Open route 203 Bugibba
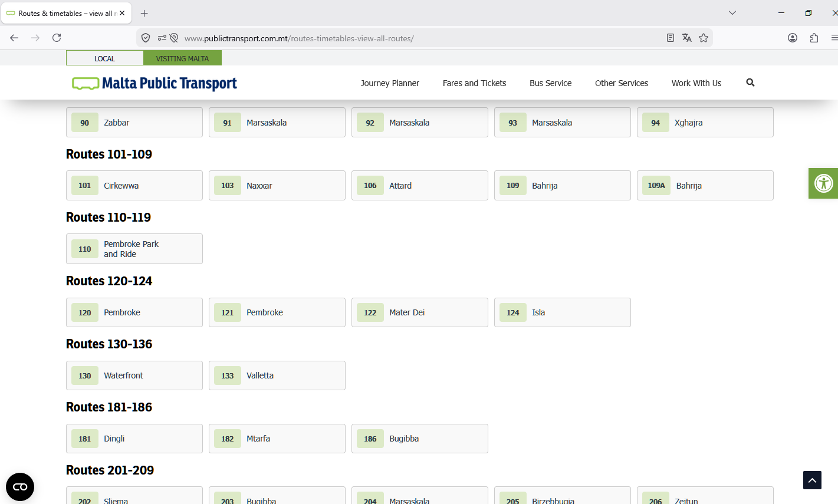838x504 pixels. click(x=277, y=496)
